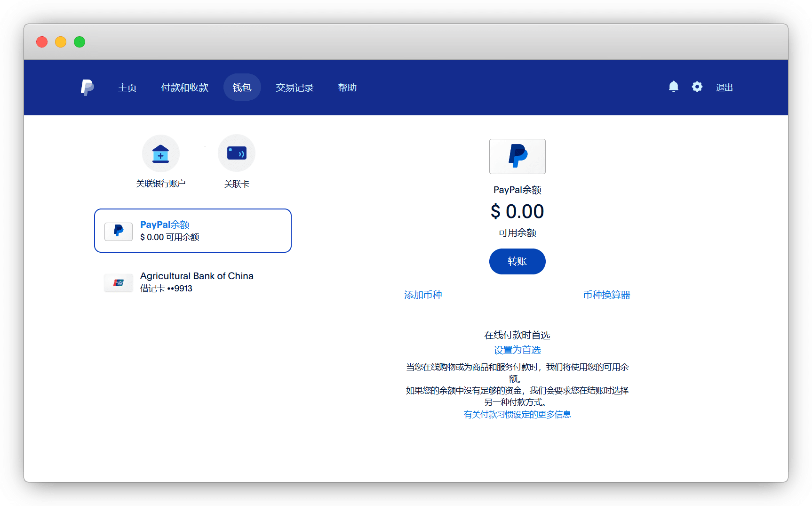This screenshot has width=812, height=506.
Task: Click the PayPal icon in balance card
Action: (119, 231)
